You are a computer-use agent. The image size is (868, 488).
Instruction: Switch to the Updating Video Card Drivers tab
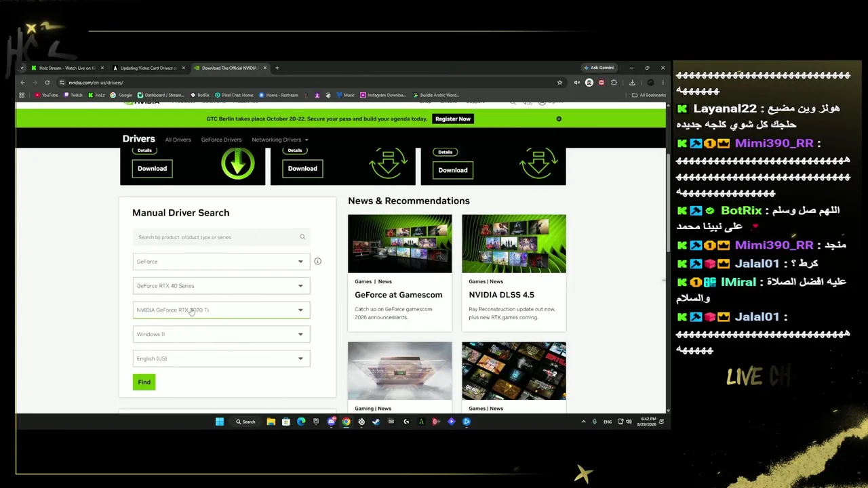(x=146, y=68)
